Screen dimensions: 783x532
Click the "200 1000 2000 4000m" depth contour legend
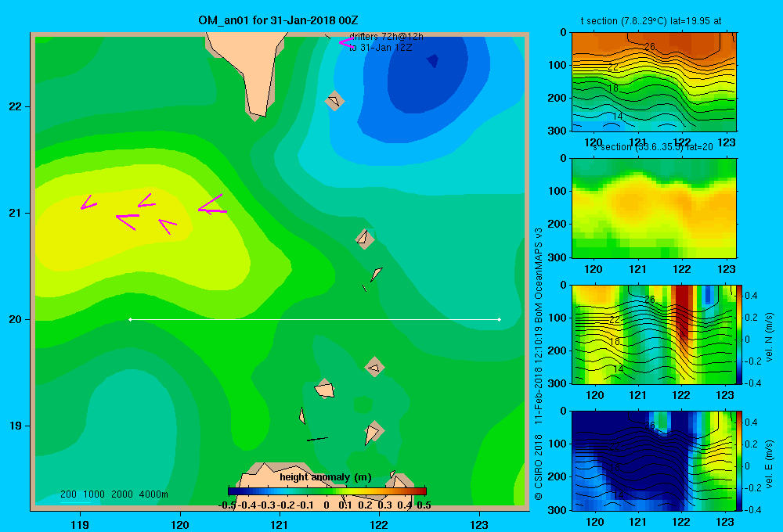pyautogui.click(x=114, y=494)
